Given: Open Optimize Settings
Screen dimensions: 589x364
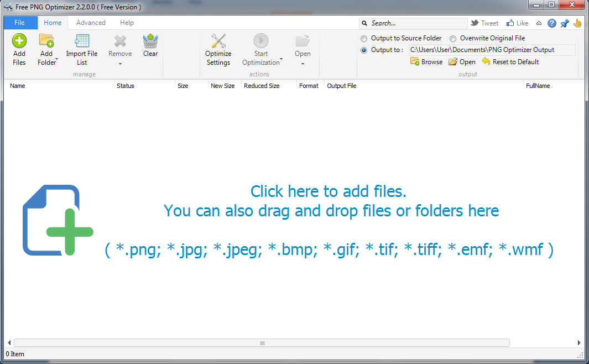Looking at the screenshot, I should (218, 49).
